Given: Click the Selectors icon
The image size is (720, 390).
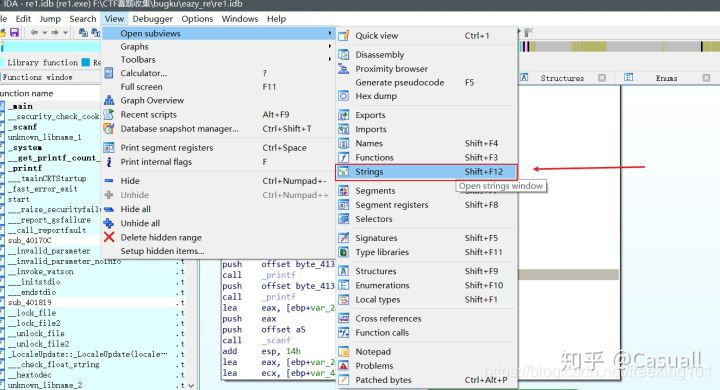Looking at the screenshot, I should [x=343, y=219].
